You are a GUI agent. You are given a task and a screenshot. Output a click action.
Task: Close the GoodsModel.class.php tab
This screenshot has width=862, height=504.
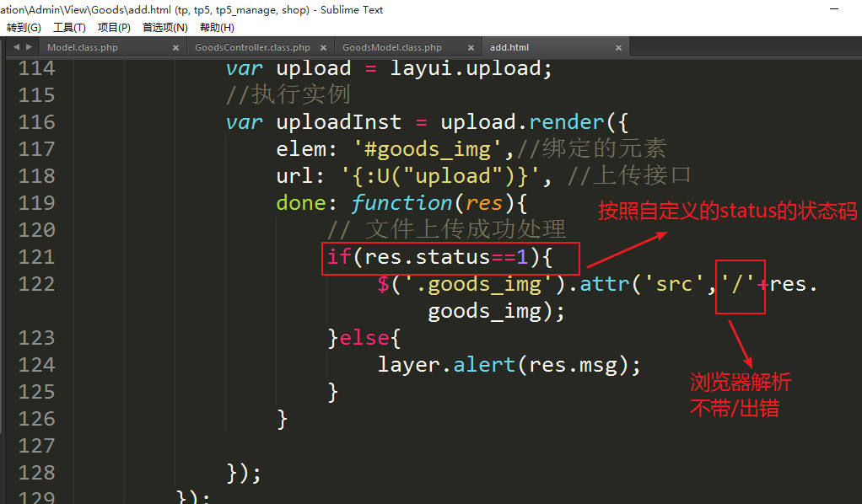[470, 48]
